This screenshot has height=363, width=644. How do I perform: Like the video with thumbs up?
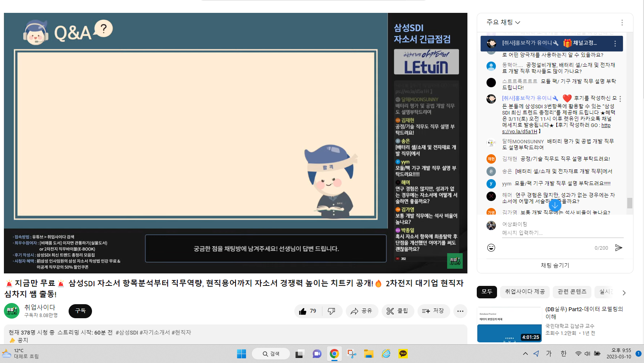[x=308, y=311]
